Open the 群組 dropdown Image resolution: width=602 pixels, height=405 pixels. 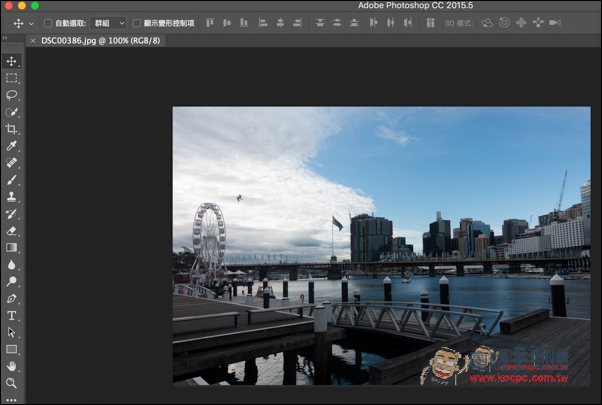tap(109, 23)
